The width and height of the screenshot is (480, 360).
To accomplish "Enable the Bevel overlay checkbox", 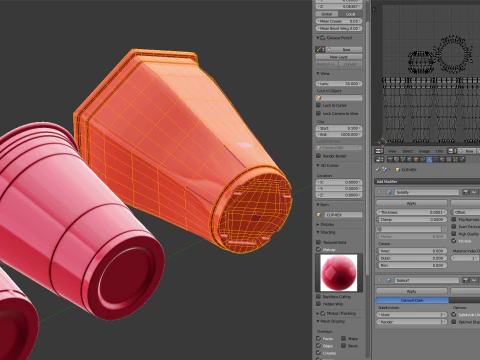I will [343, 346].
